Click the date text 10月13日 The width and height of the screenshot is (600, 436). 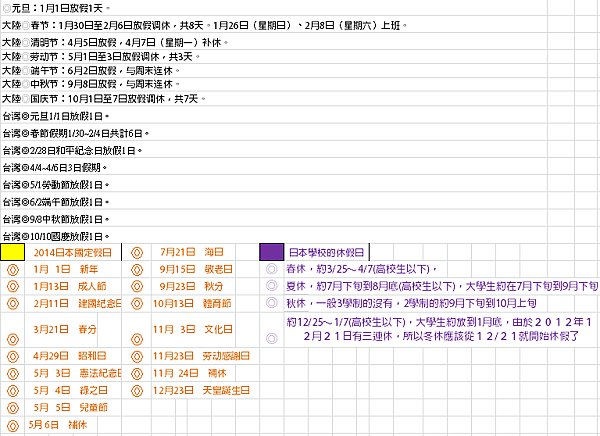173,304
